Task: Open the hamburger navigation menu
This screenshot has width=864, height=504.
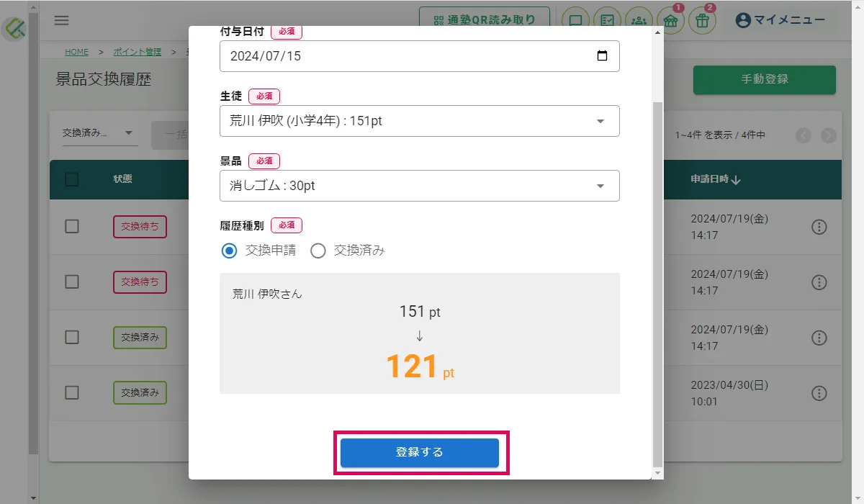Action: (x=62, y=20)
